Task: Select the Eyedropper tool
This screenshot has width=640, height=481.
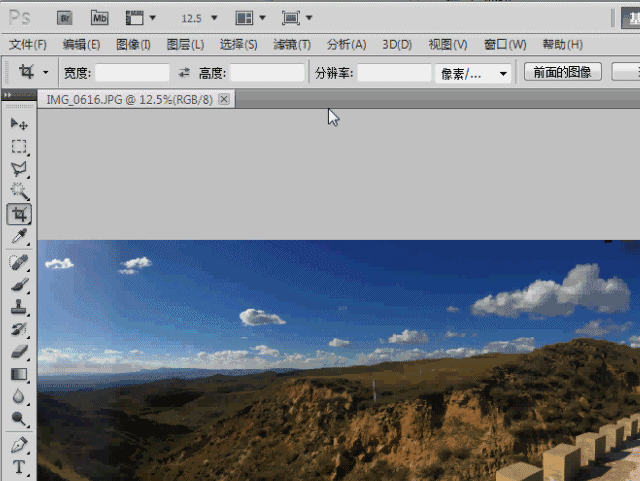Action: point(19,237)
